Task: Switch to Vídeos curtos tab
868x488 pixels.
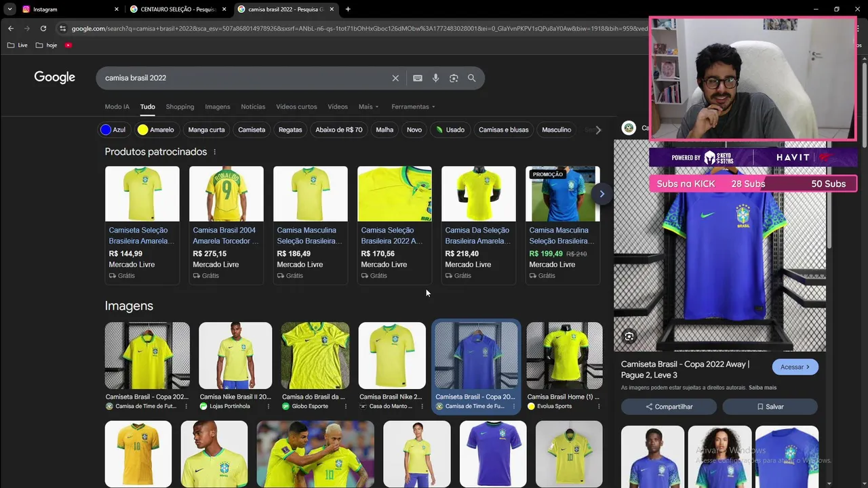Action: (296, 106)
